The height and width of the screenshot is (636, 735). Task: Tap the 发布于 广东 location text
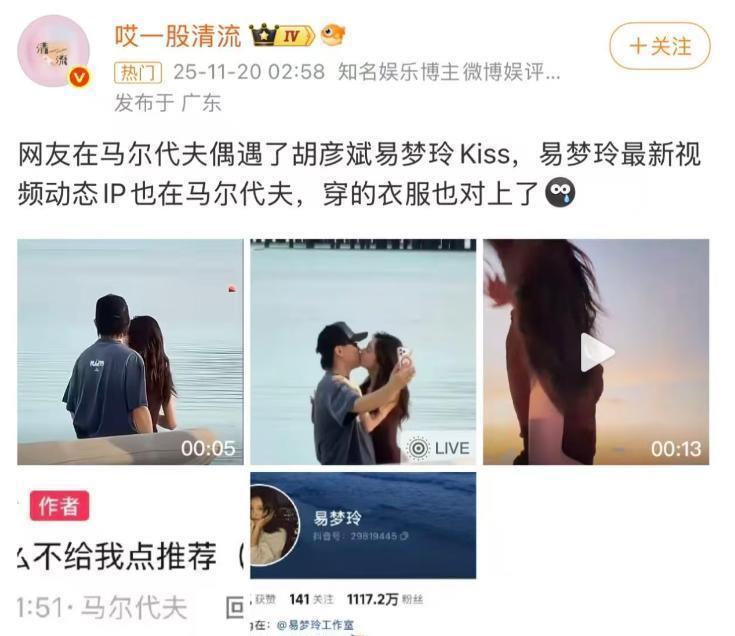pos(167,103)
